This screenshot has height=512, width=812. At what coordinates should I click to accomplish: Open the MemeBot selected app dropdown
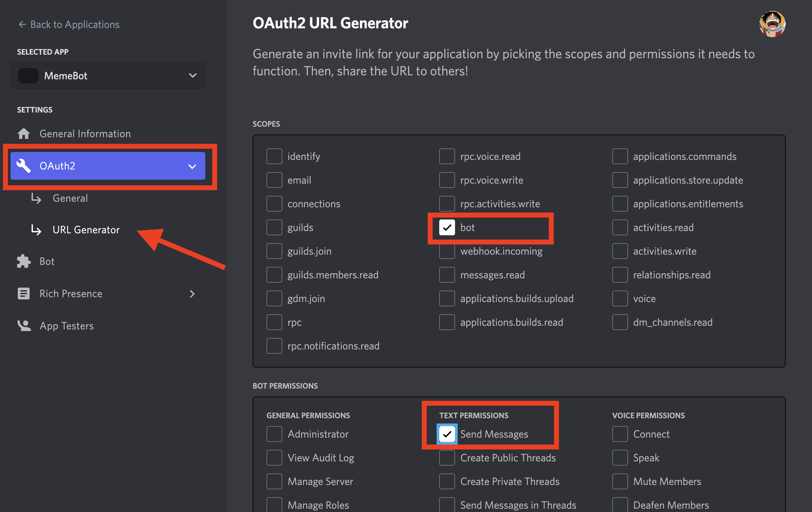tap(192, 76)
